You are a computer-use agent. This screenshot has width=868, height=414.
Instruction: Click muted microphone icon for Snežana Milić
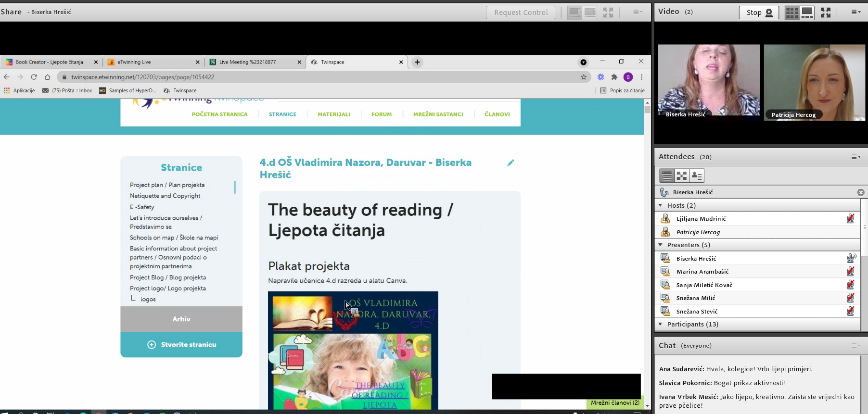(x=851, y=298)
